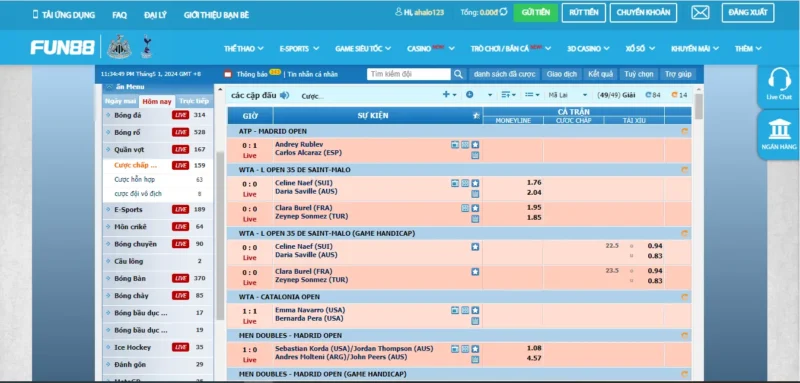Click the Rút Tiền button
The height and width of the screenshot is (383, 800).
584,12
